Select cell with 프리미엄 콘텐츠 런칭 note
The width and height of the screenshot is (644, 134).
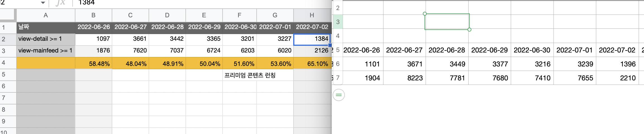[250, 75]
